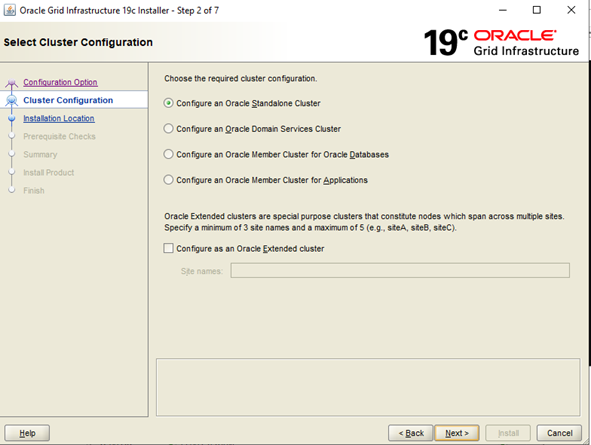Click the Configuration Option step marker icon

12,83
